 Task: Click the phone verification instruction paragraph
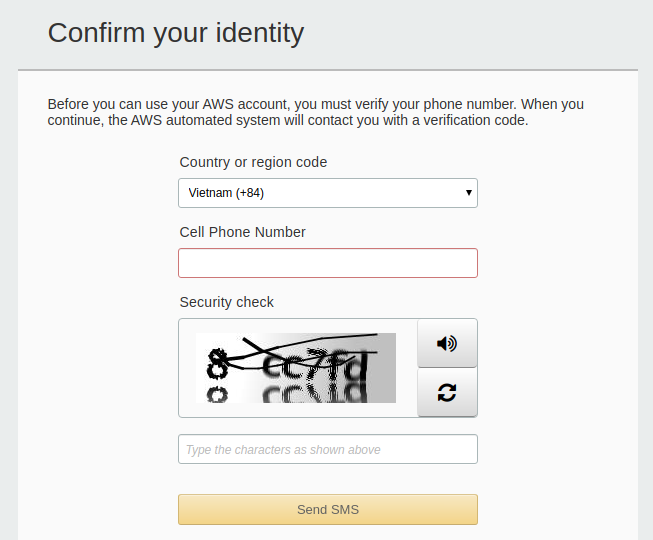[x=315, y=112]
